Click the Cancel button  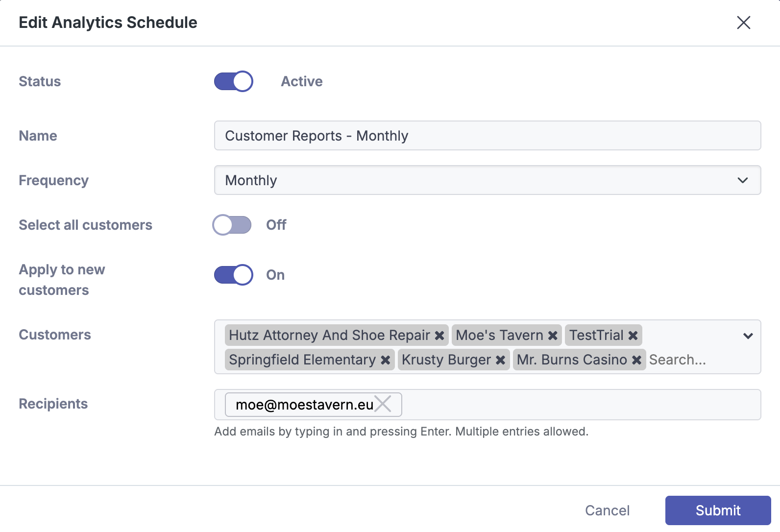tap(607, 510)
